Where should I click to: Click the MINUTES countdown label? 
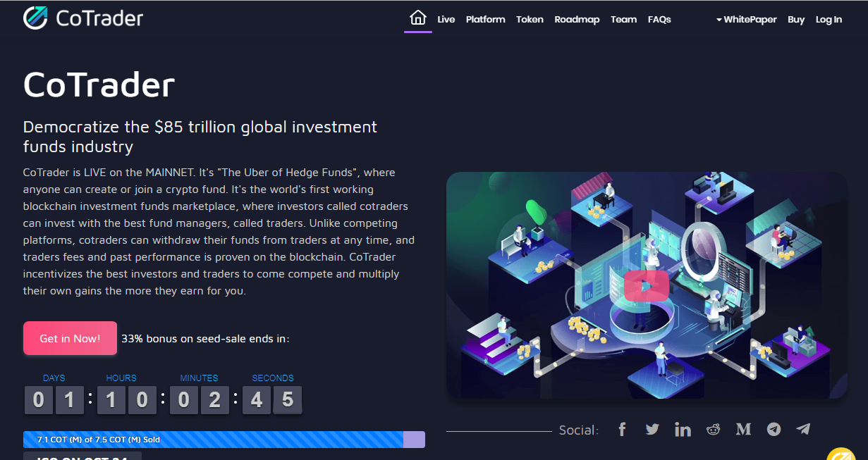(x=199, y=378)
